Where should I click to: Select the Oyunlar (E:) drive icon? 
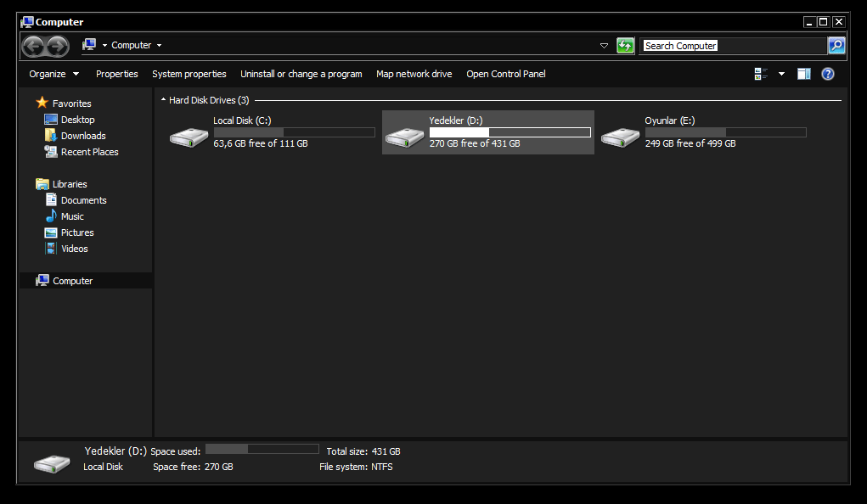[x=621, y=137]
